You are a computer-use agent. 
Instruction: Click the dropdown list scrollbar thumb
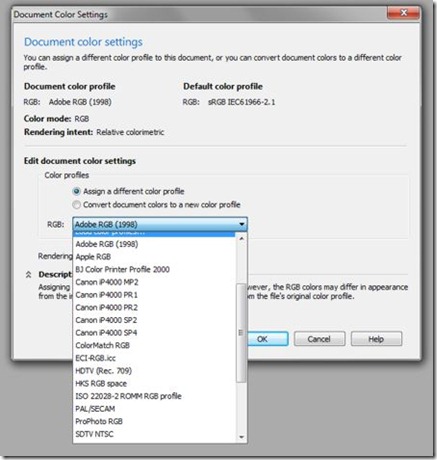(241, 333)
